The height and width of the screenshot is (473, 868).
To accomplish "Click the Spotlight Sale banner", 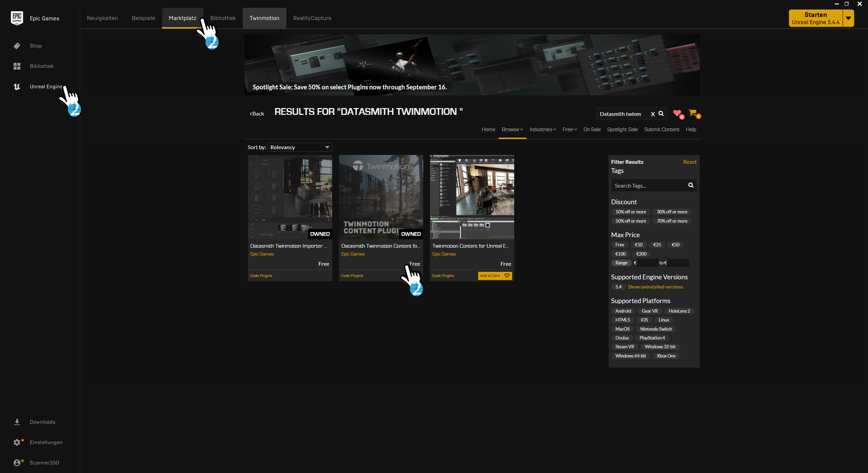I will (x=472, y=65).
